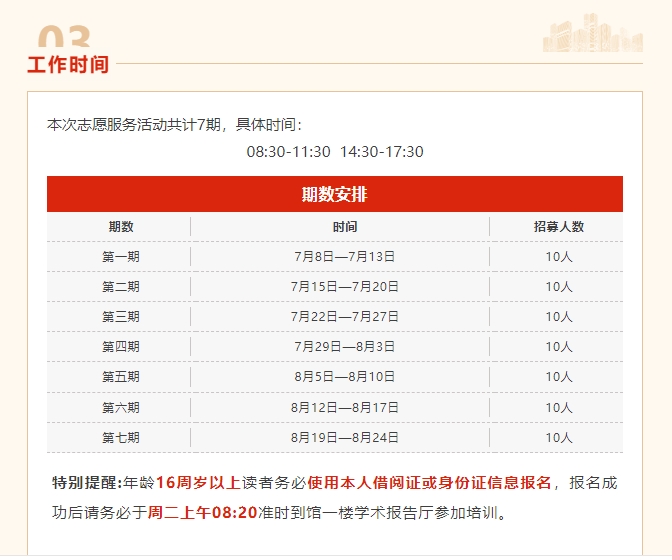Viewport: 672px width, 560px height.
Task: Click the 10人 cell in the 第七期 row
Action: pyautogui.click(x=558, y=438)
